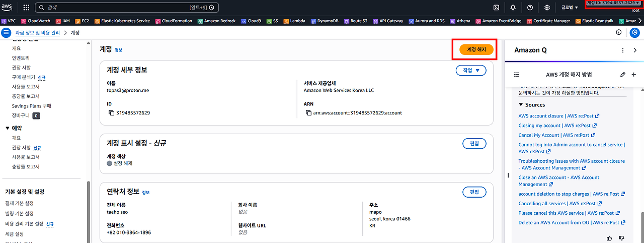Focus the console search field
Screen dimensions: 644x243
(128, 8)
